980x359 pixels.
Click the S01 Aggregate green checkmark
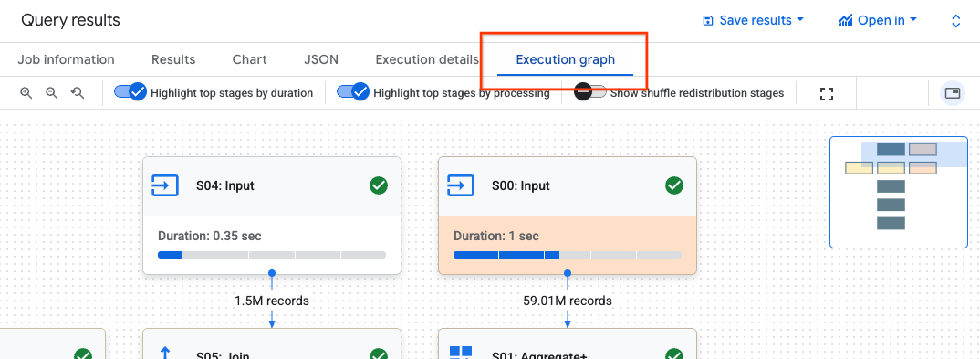673,354
